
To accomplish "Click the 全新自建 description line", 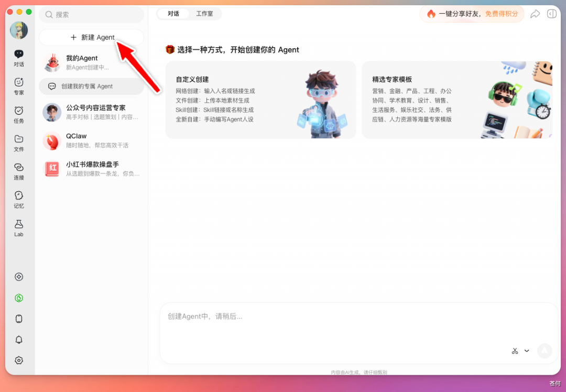I will click(214, 119).
